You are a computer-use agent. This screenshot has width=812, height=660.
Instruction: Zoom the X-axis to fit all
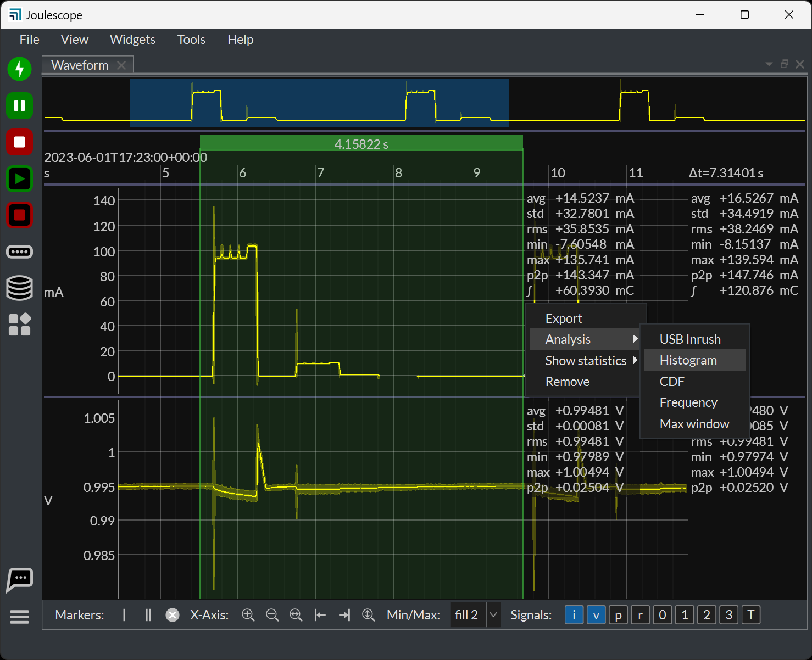pyautogui.click(x=296, y=615)
